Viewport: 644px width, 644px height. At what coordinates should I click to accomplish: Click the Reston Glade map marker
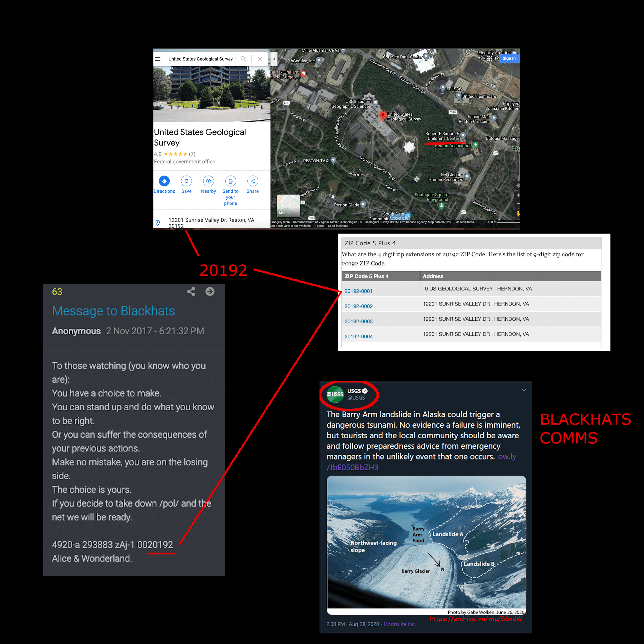tap(363, 204)
